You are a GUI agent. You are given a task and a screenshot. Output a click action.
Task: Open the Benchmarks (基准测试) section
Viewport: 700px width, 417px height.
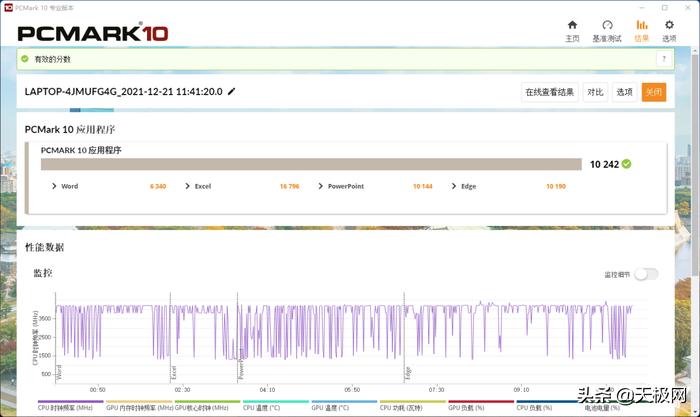click(607, 30)
